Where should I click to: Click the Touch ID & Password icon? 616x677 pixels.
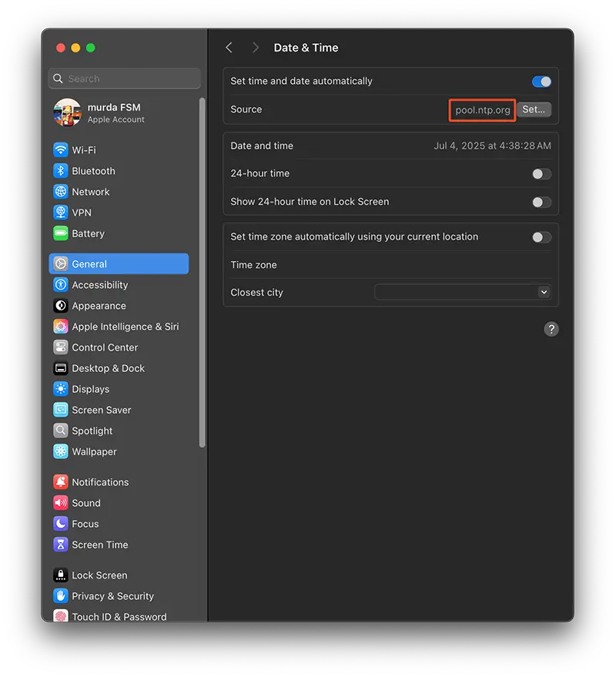tap(60, 615)
